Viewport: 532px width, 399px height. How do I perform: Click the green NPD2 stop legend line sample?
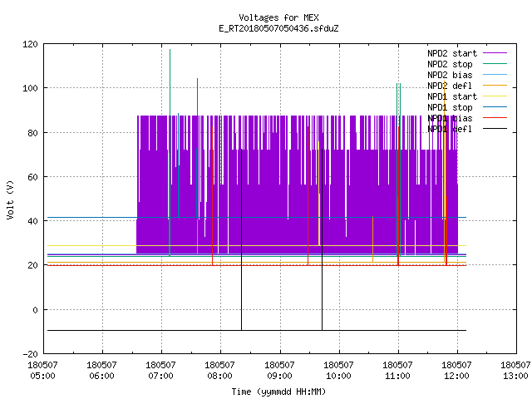[x=495, y=64]
